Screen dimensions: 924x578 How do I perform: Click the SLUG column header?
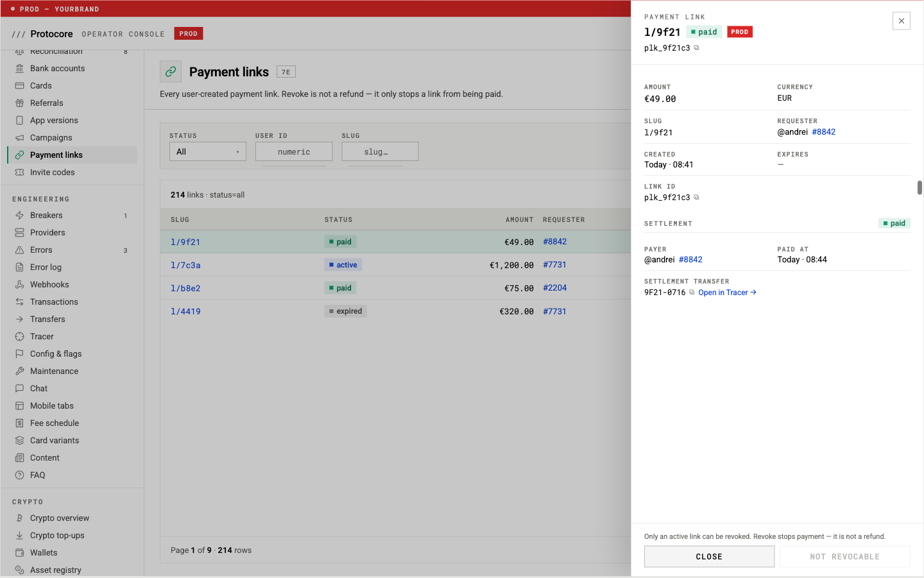(180, 220)
